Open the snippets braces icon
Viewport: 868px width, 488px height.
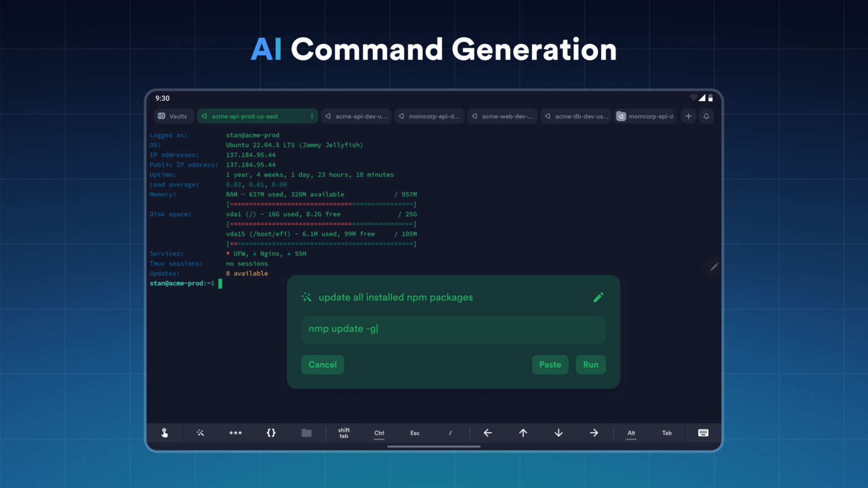click(x=271, y=433)
